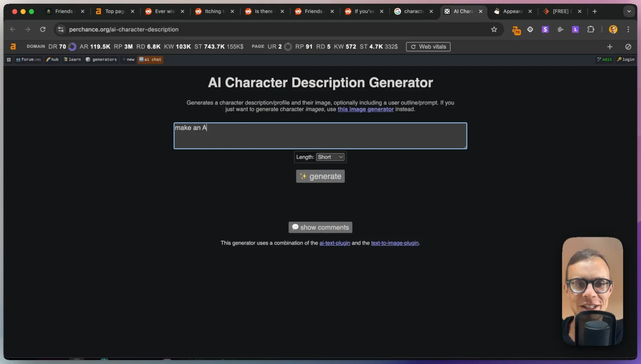Open the generators menu item
641x364 pixels.
101,60
